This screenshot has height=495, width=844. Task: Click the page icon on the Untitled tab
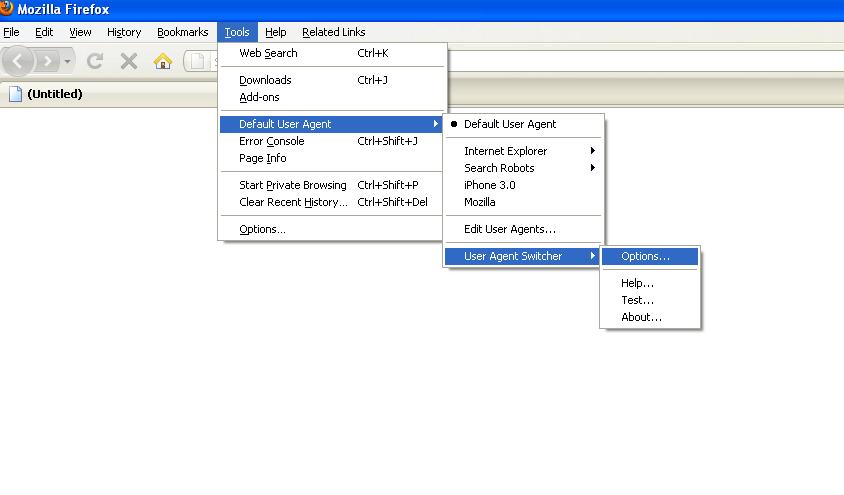pyautogui.click(x=16, y=94)
